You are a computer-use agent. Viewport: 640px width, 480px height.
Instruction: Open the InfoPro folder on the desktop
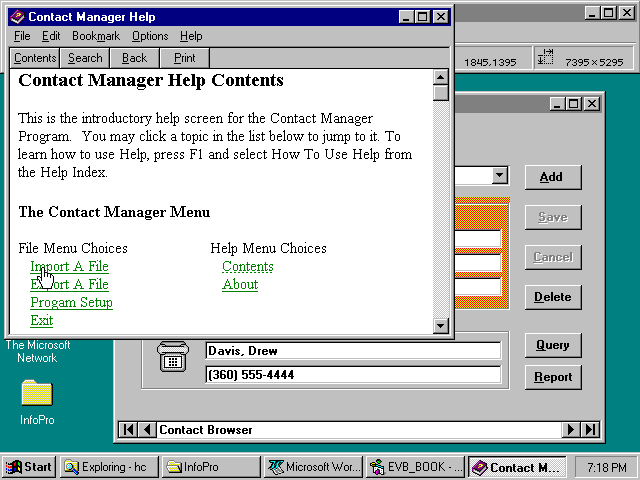pyautogui.click(x=36, y=393)
